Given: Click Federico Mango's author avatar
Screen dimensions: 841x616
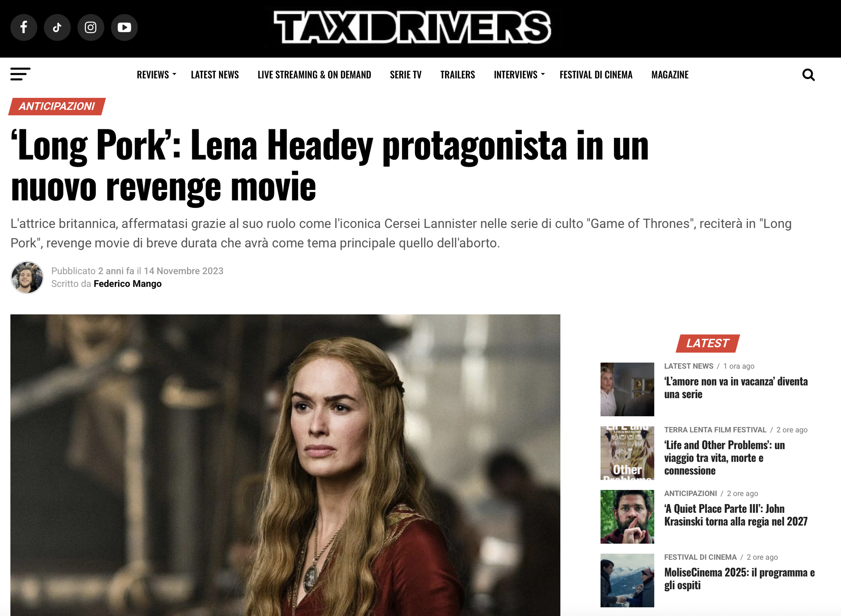Looking at the screenshot, I should tap(27, 277).
